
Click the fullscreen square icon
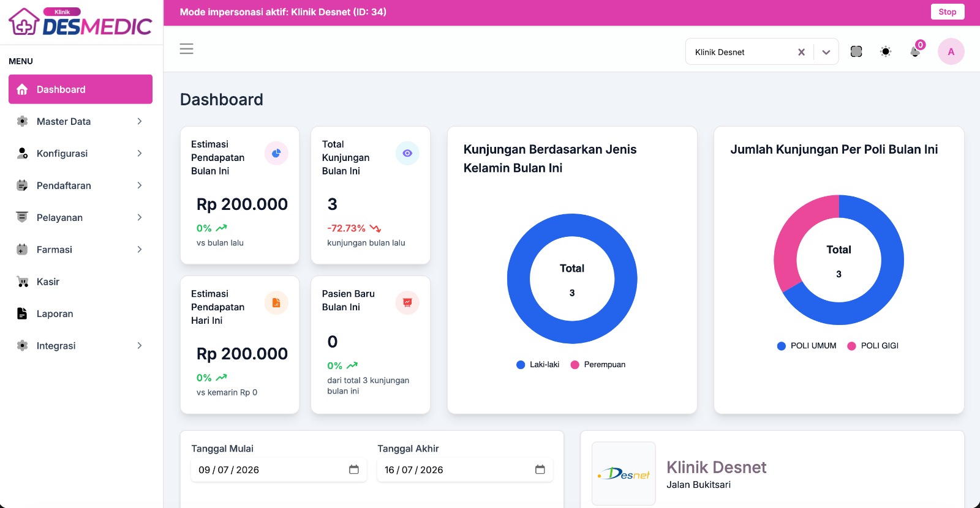point(856,51)
